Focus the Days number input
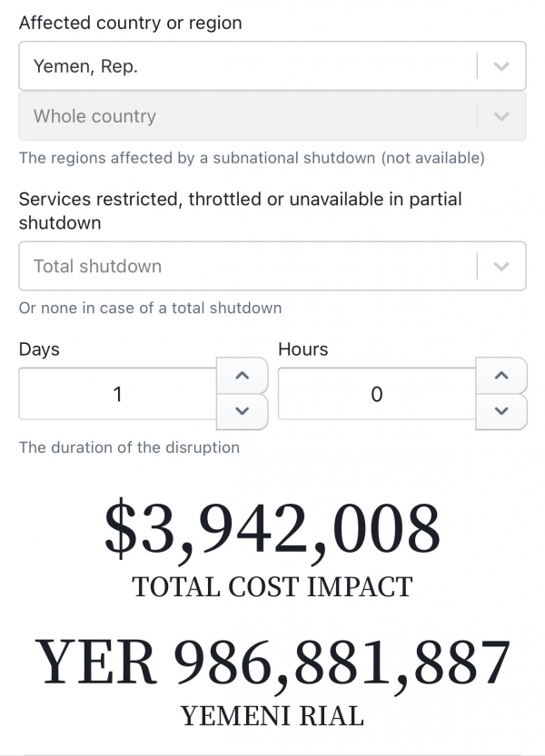Image resolution: width=545 pixels, height=756 pixels. click(x=117, y=394)
